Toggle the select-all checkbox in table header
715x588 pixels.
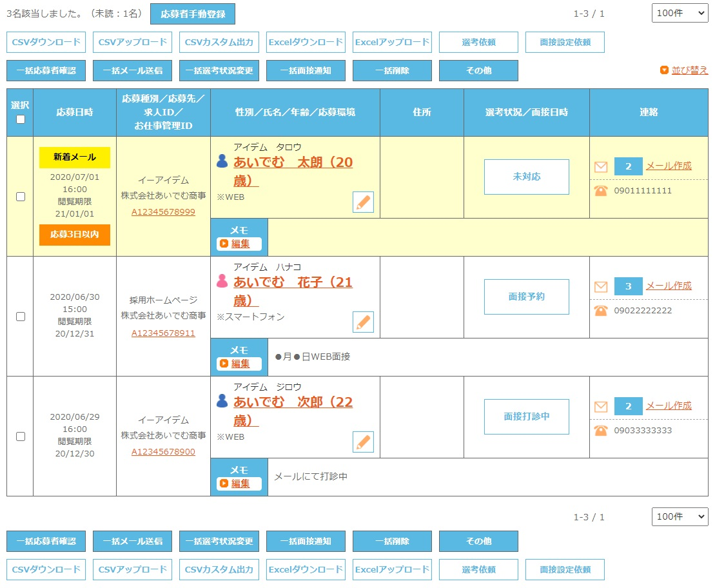20,119
